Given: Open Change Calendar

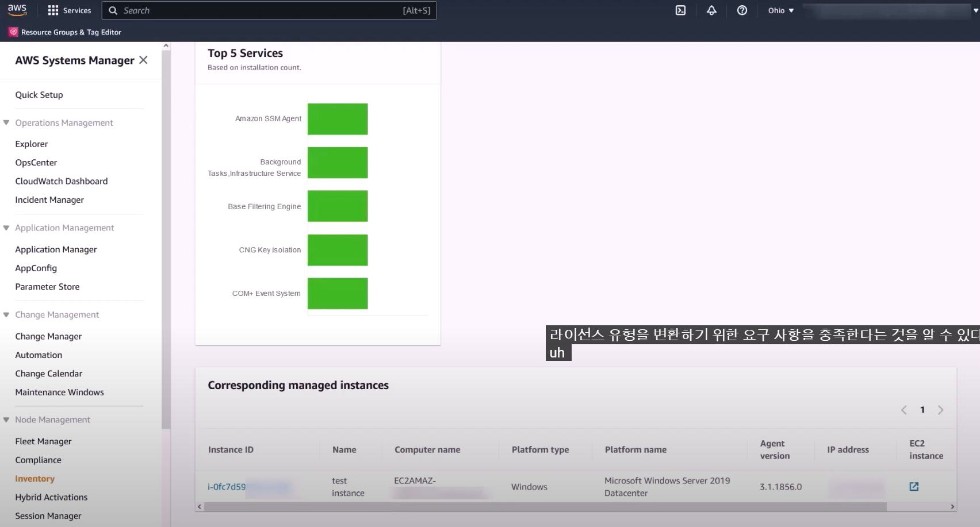Looking at the screenshot, I should 49,374.
